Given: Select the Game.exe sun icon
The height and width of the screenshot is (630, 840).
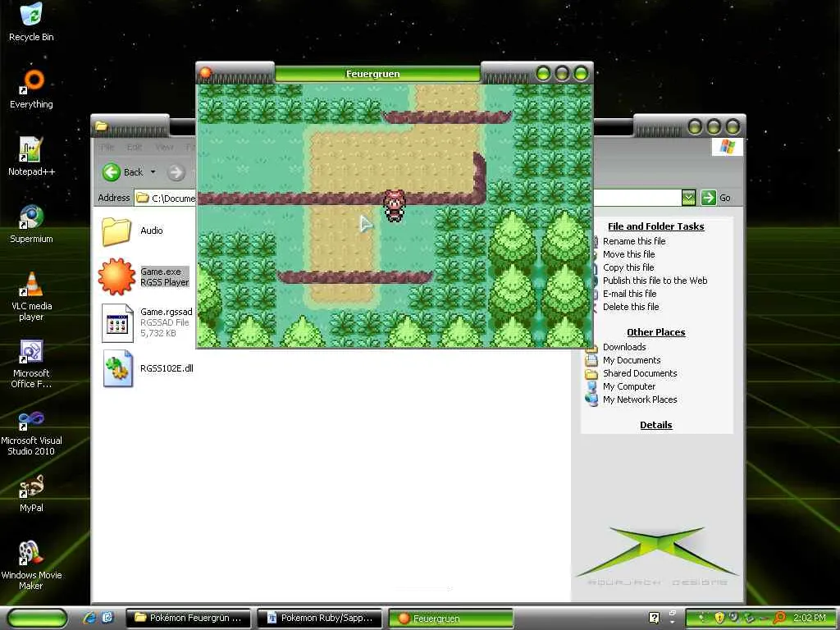Looking at the screenshot, I should (x=116, y=276).
